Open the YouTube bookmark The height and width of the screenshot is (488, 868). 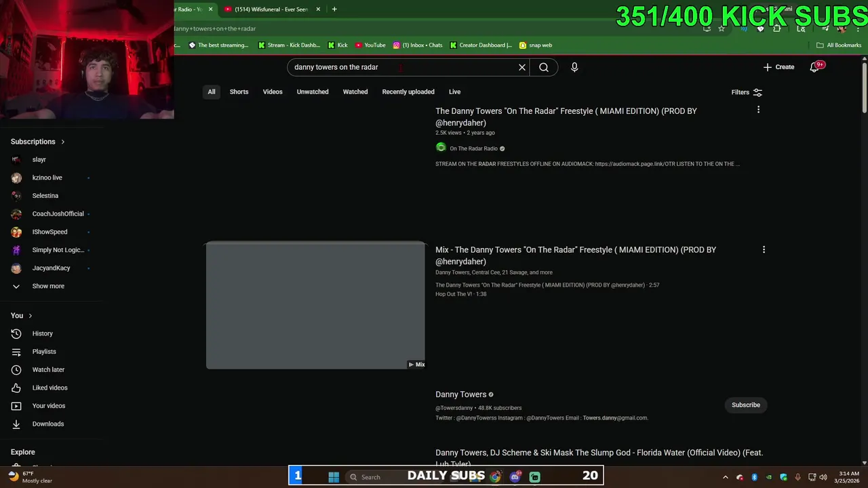point(370,45)
